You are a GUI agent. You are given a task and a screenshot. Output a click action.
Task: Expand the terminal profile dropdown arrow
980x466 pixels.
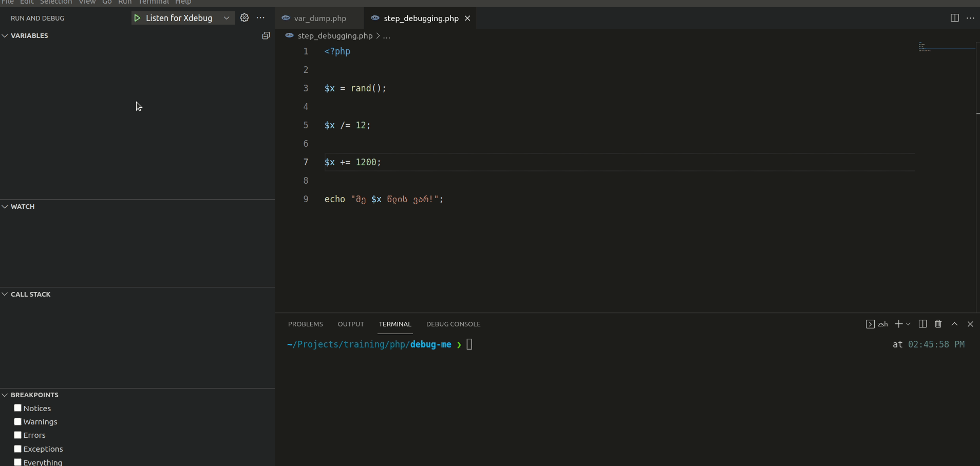pyautogui.click(x=908, y=324)
